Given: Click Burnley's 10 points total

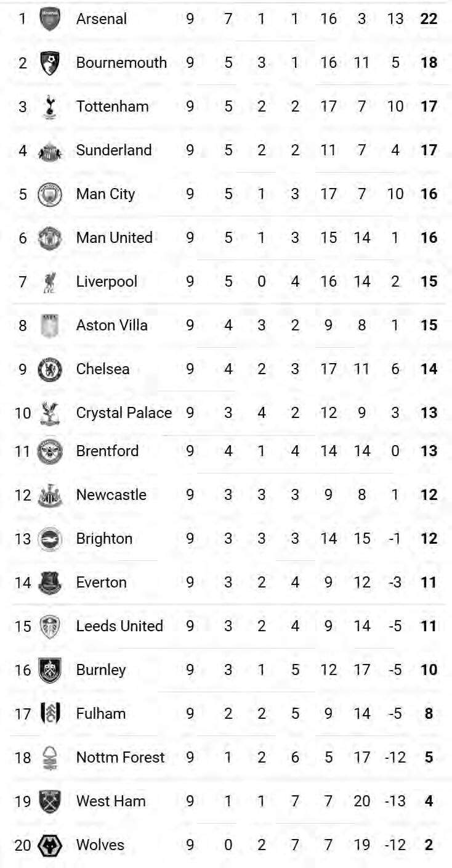Looking at the screenshot, I should pyautogui.click(x=429, y=670).
